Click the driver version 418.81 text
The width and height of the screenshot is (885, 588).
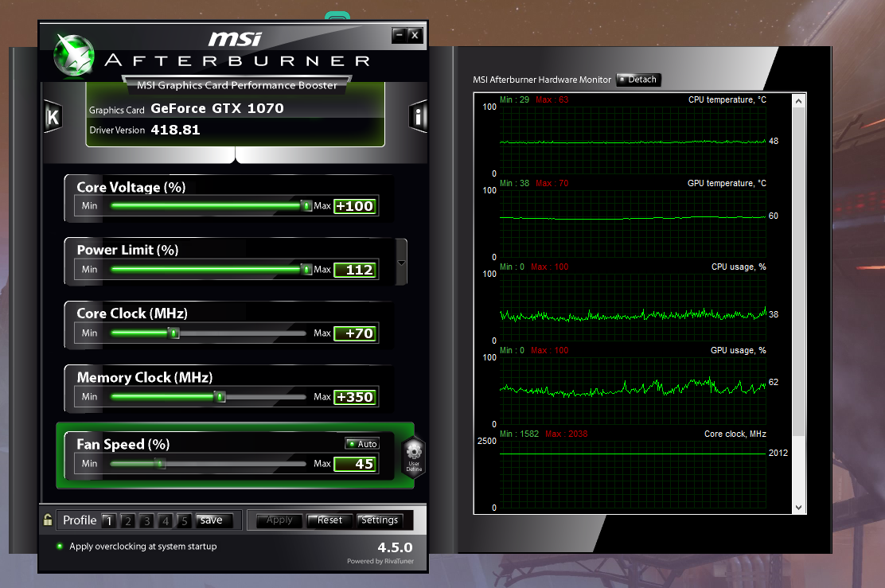point(176,130)
